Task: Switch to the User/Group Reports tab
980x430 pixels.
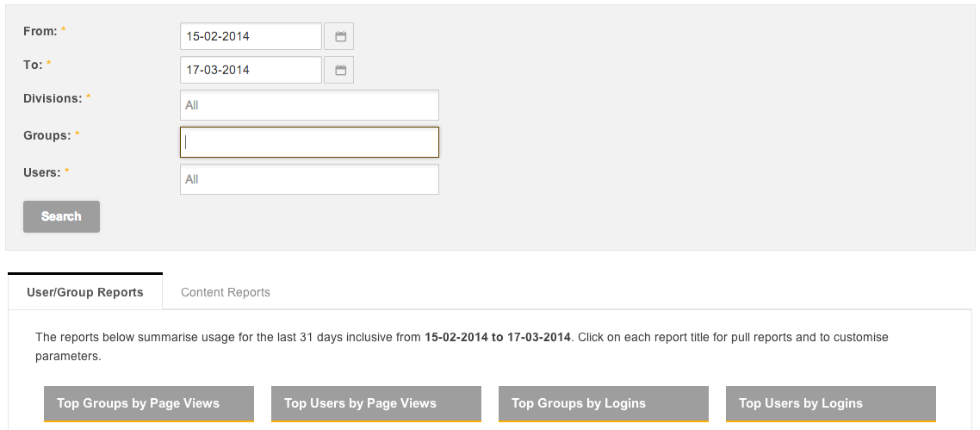Action: point(85,292)
